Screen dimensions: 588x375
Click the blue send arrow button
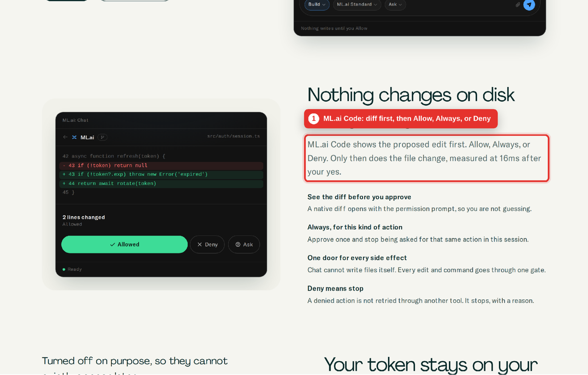coord(529,4)
